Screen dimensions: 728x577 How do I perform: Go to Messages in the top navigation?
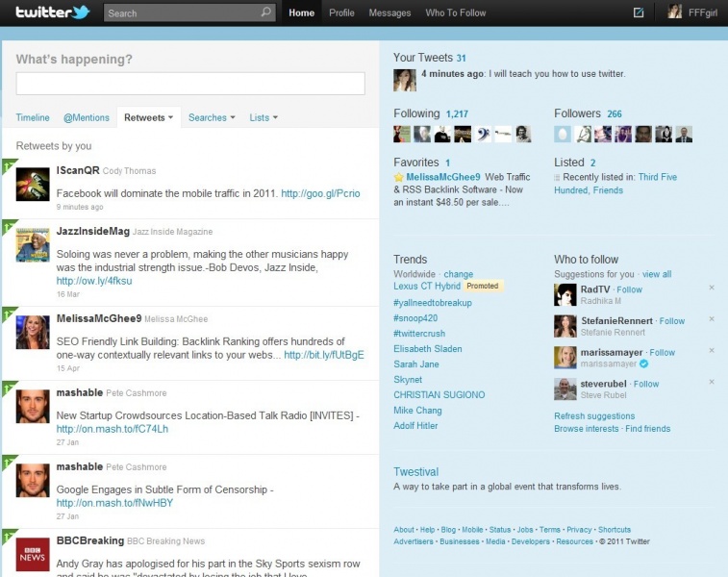[x=389, y=13]
